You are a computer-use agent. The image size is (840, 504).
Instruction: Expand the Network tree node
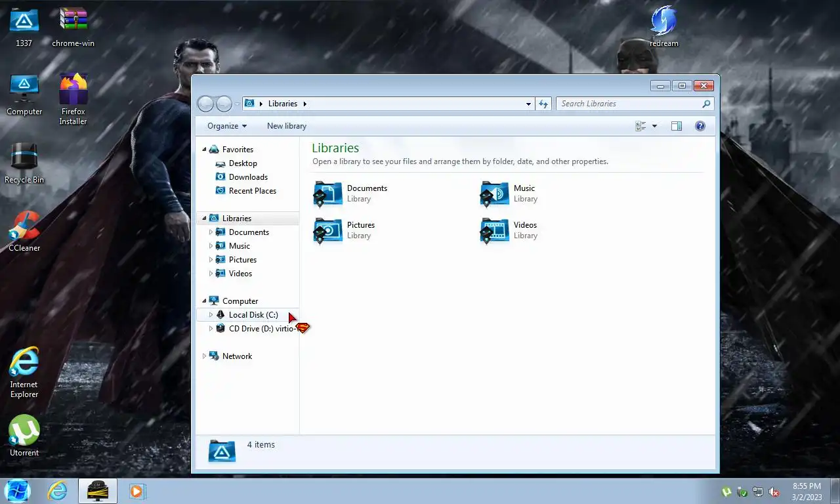(204, 356)
